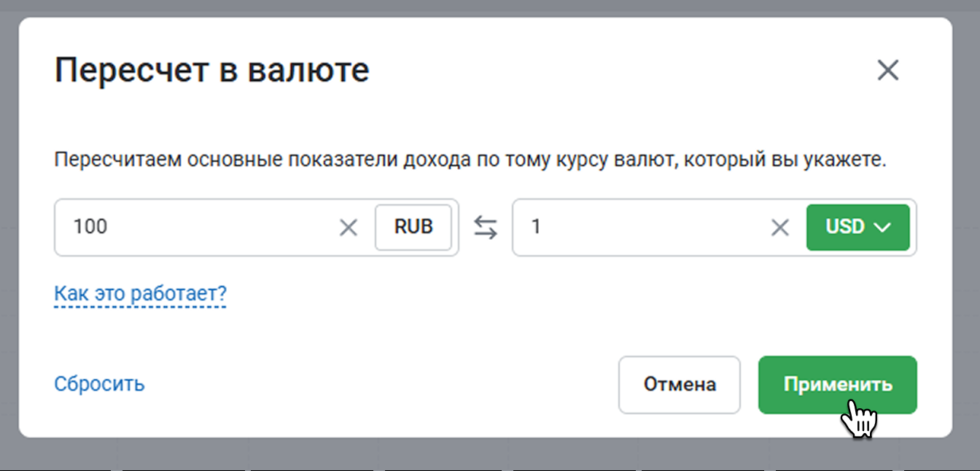The height and width of the screenshot is (471, 980).
Task: Reset values via "Сбросить" link
Action: (99, 384)
